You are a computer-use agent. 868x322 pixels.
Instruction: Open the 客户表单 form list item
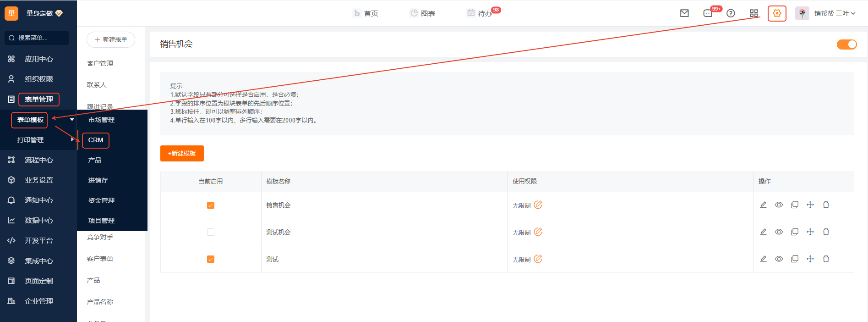point(100,259)
